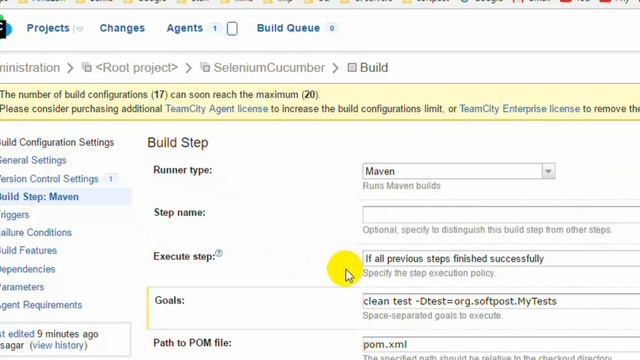Open General Settings in sidebar

pos(33,160)
